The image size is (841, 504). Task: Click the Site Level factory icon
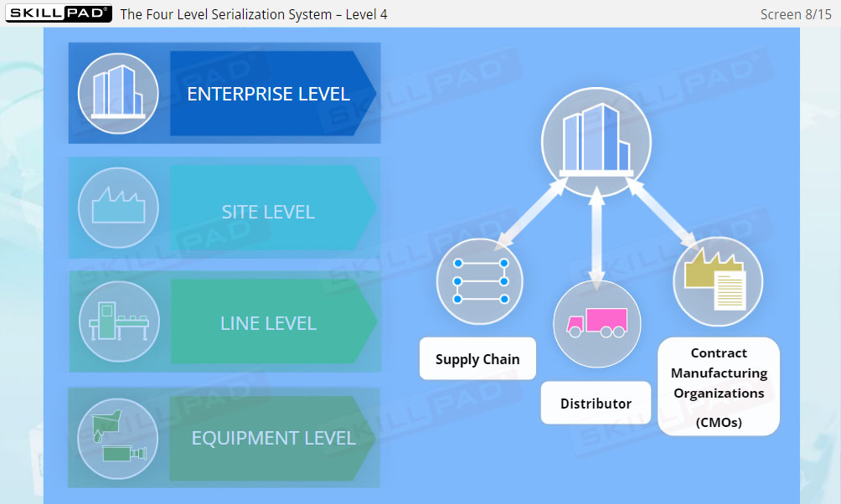(117, 208)
